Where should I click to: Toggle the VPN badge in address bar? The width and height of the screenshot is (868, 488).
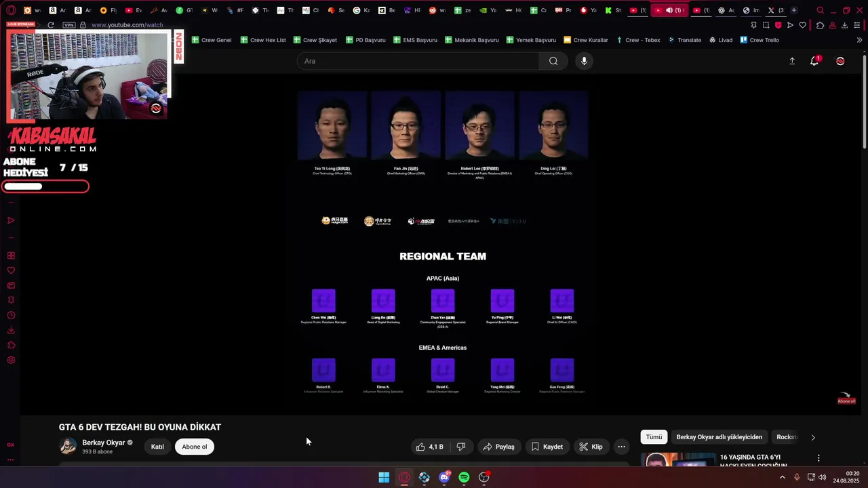(68, 25)
